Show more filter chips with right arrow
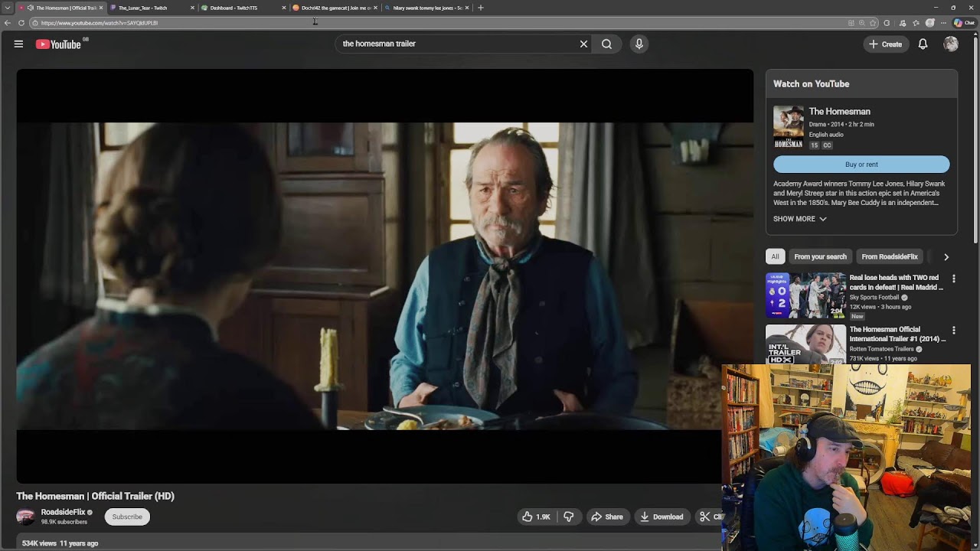980x551 pixels. coord(946,257)
